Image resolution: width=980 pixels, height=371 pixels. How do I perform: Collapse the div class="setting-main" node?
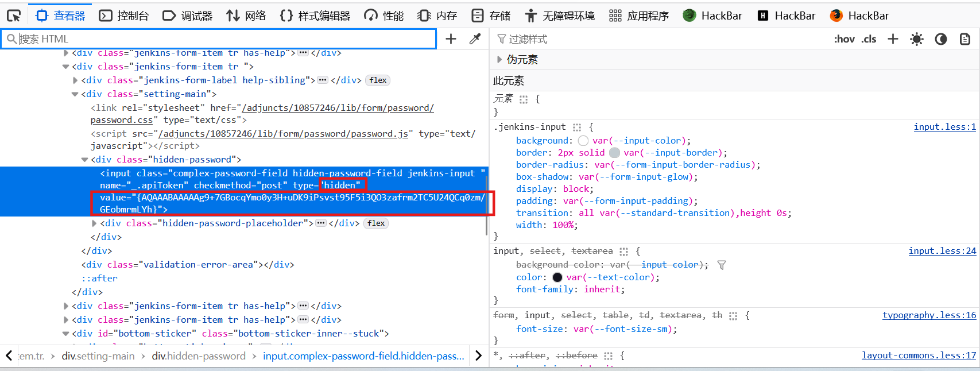click(x=75, y=94)
